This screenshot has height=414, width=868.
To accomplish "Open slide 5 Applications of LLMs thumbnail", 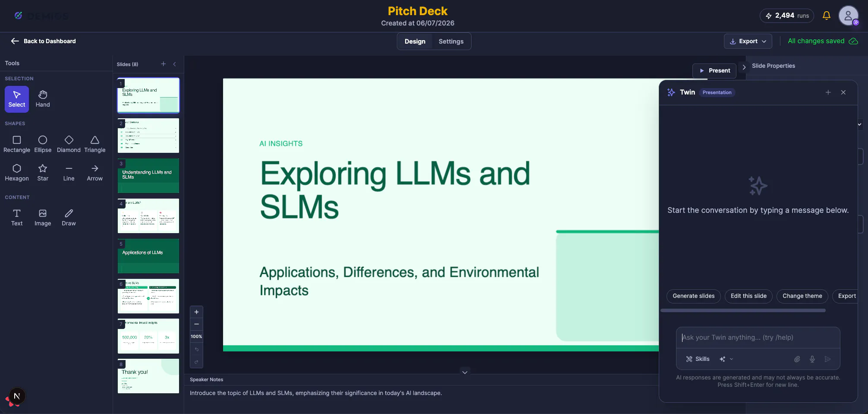I will coord(148,256).
